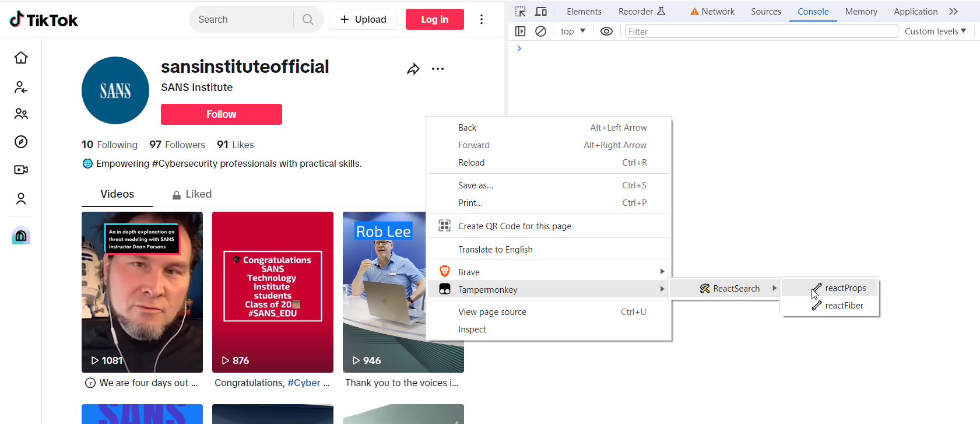Follow the SANS Institute account
Image resolution: width=980 pixels, height=424 pixels.
(222, 114)
